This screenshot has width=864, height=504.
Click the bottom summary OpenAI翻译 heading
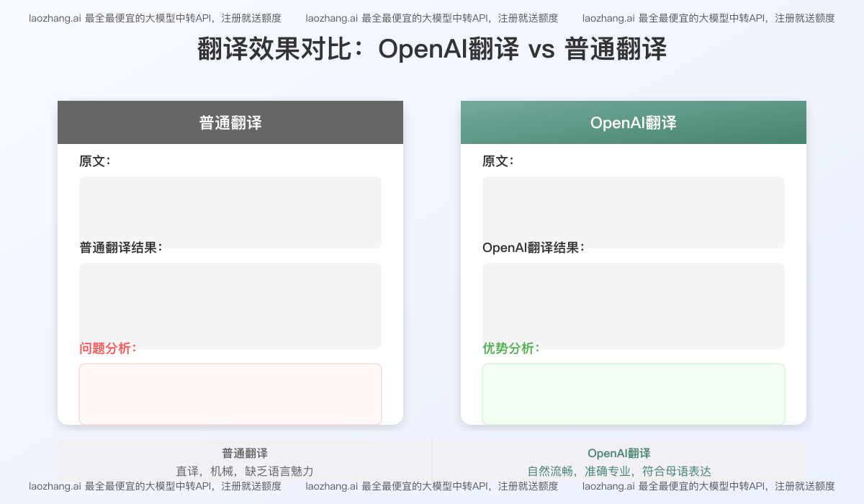pyautogui.click(x=619, y=454)
